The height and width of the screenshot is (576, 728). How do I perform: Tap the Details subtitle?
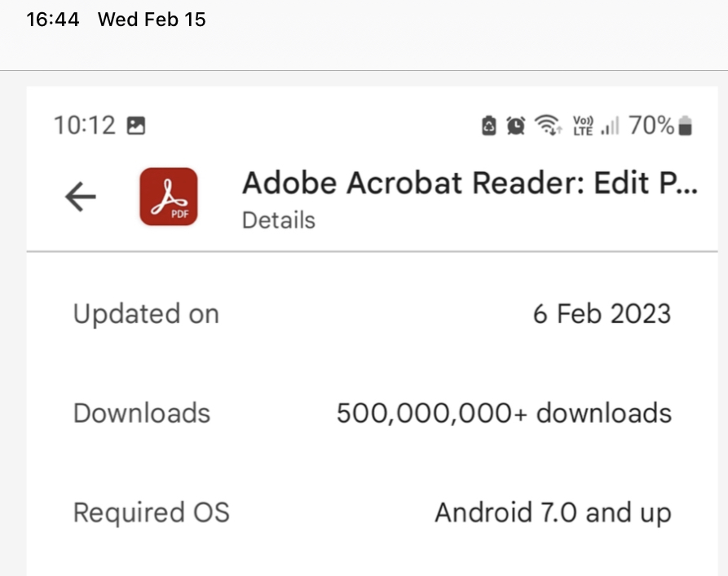coord(279,220)
